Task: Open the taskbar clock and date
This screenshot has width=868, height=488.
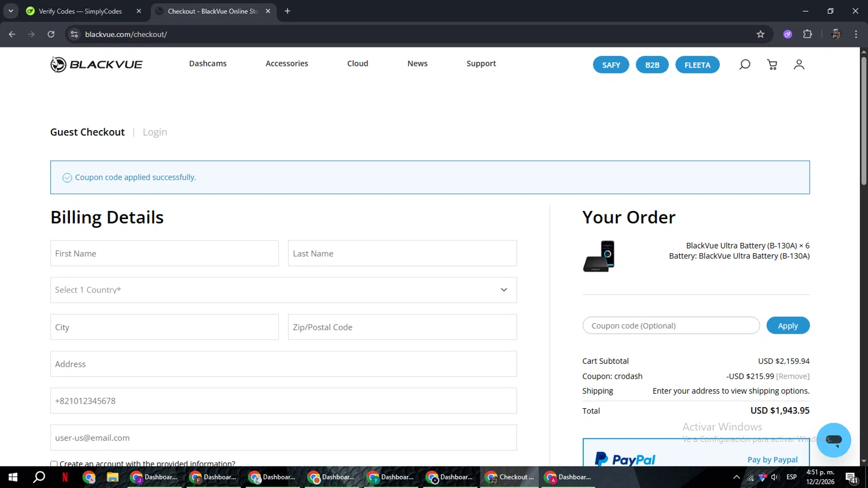Action: point(821,477)
